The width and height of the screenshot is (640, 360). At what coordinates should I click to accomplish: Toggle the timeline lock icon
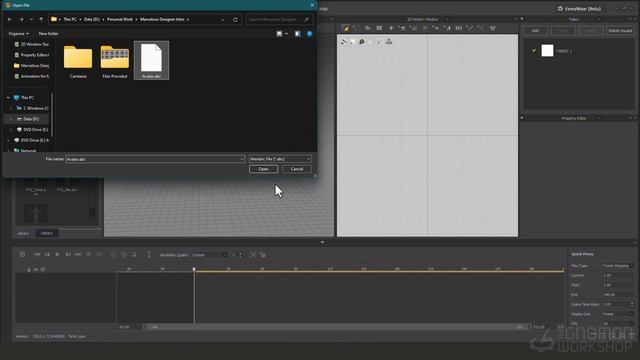29,269
